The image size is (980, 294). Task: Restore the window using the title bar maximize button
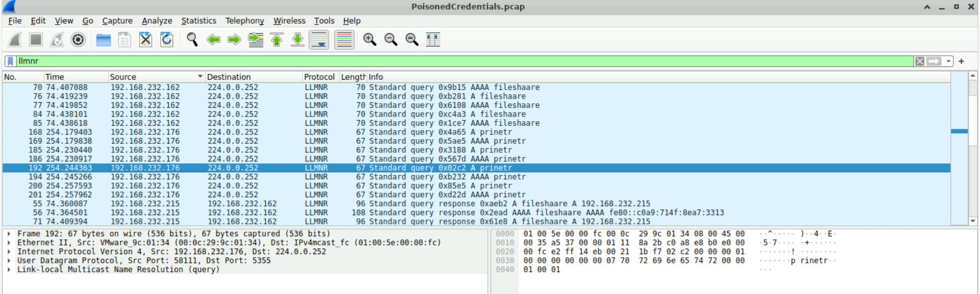coord(956,7)
